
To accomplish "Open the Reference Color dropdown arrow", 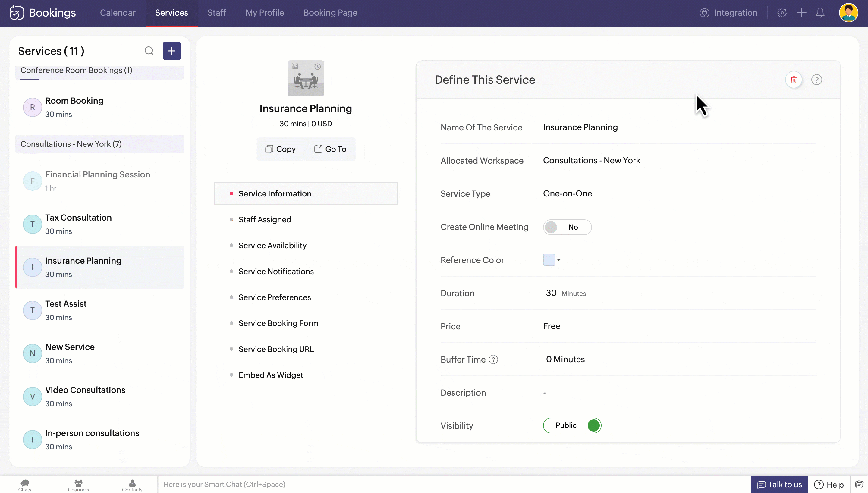I will click(559, 260).
